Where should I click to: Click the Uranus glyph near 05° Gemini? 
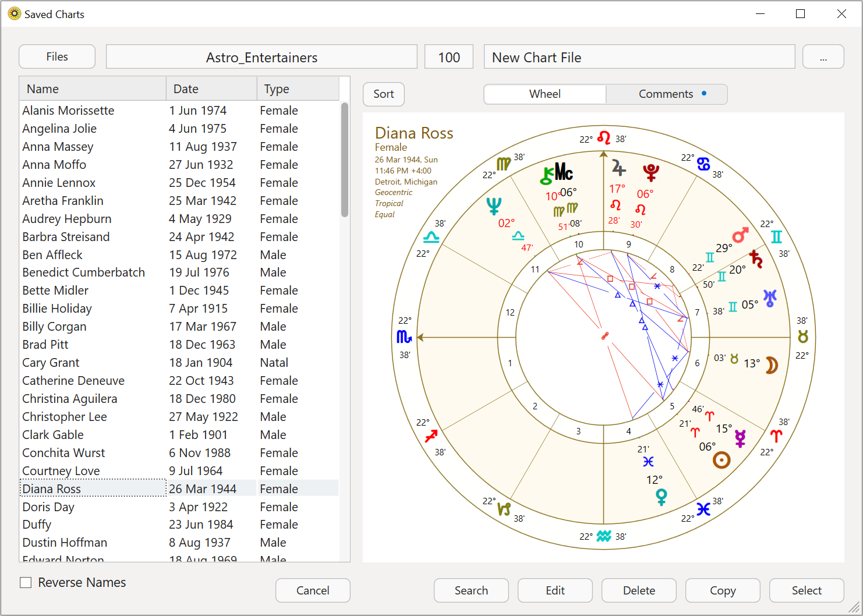point(770,298)
